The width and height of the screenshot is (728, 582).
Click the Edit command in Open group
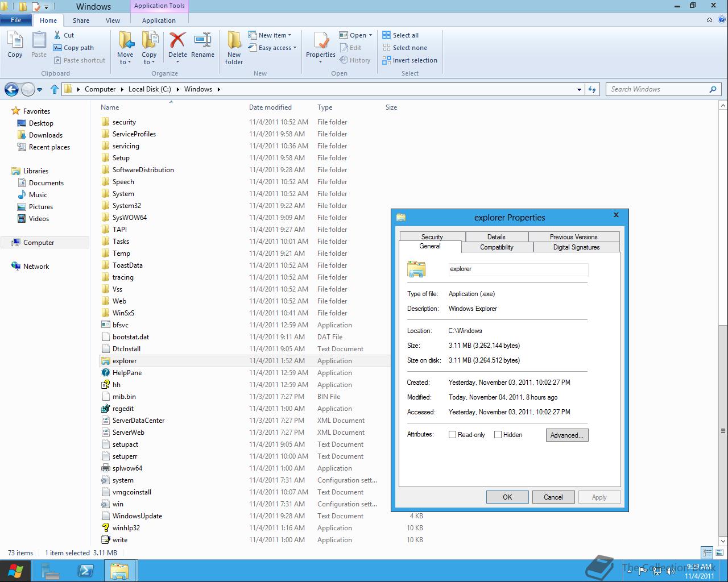pos(350,48)
